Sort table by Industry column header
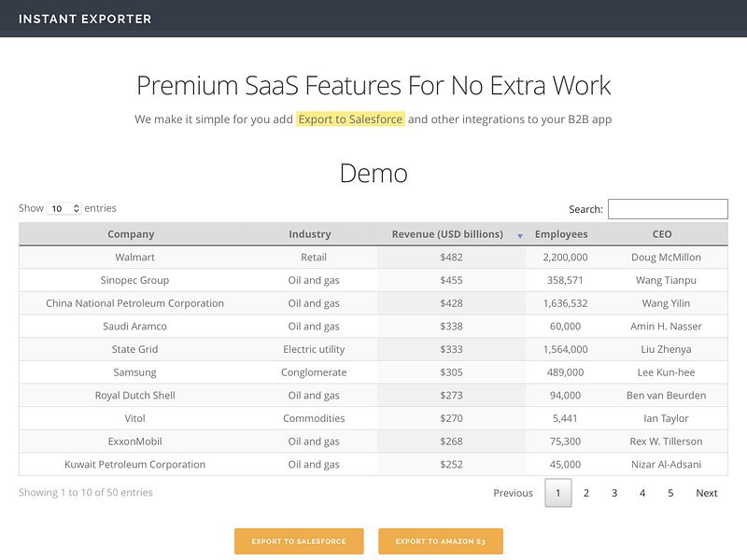 click(310, 234)
